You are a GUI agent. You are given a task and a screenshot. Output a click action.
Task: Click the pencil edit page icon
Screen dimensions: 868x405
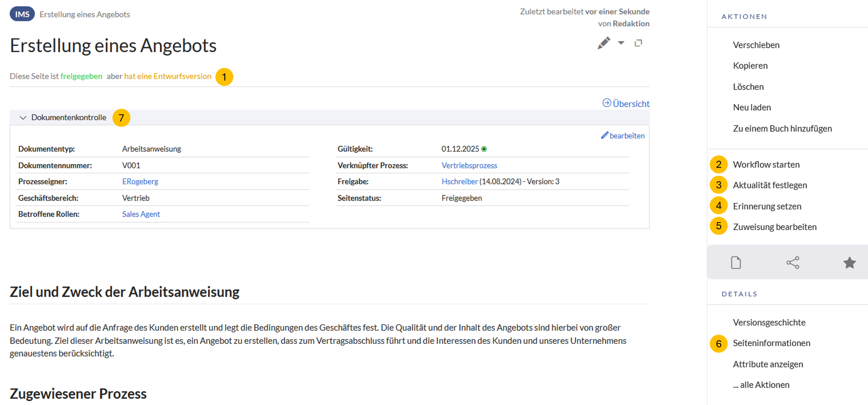(x=603, y=43)
